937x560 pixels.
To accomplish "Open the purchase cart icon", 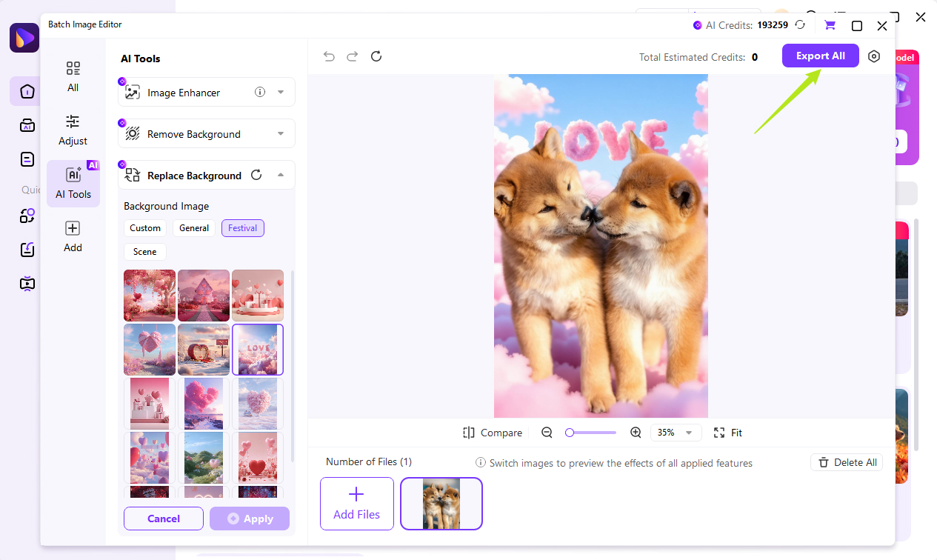I will coord(830,25).
